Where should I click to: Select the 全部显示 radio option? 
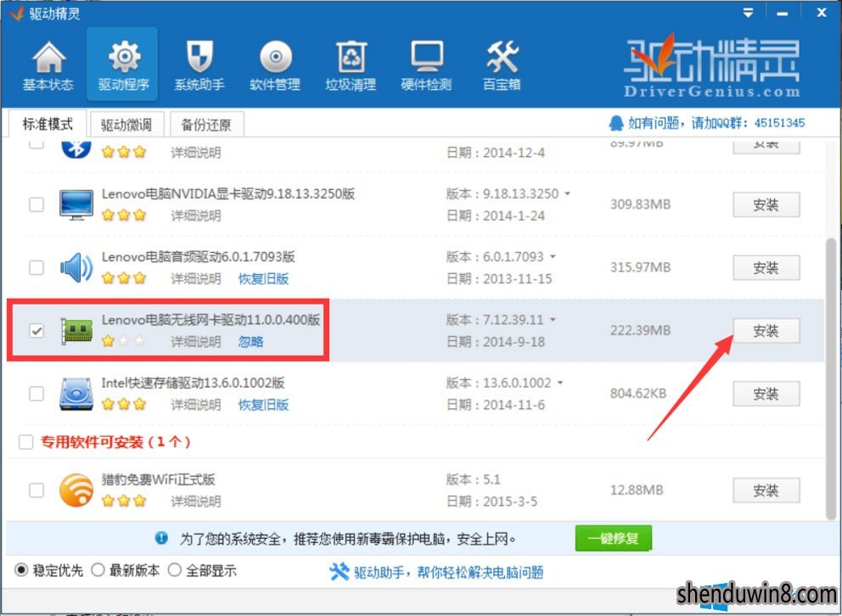click(175, 570)
